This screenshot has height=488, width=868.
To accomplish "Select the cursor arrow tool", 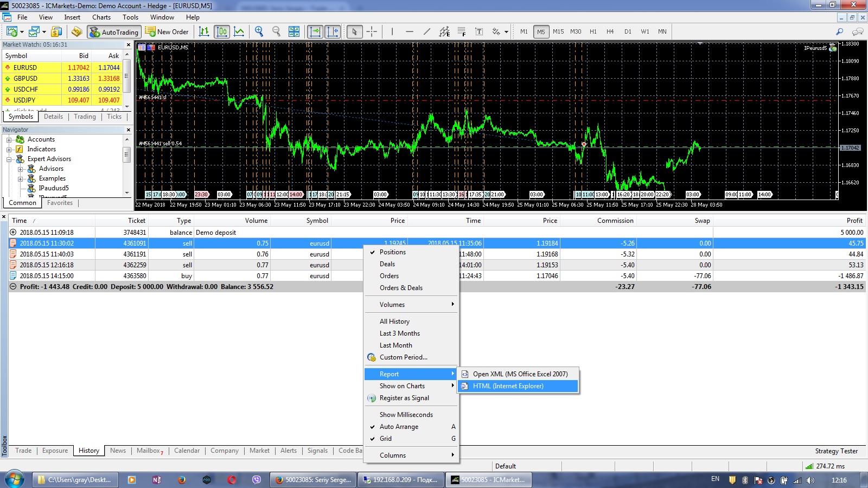I will click(354, 31).
